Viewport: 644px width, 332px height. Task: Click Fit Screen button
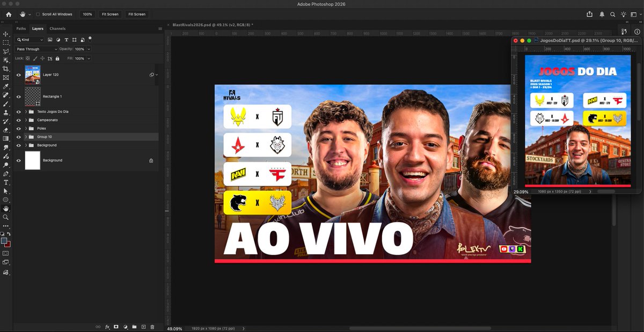pos(110,14)
